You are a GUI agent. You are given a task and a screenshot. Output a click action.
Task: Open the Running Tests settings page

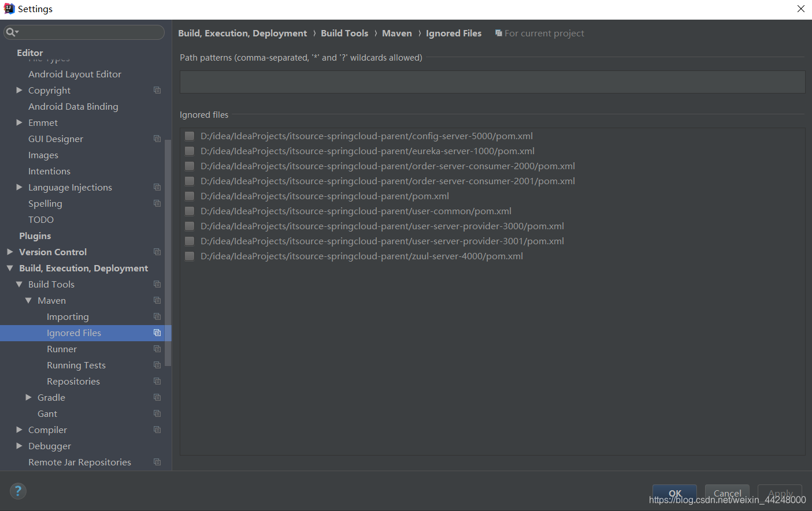click(x=76, y=365)
